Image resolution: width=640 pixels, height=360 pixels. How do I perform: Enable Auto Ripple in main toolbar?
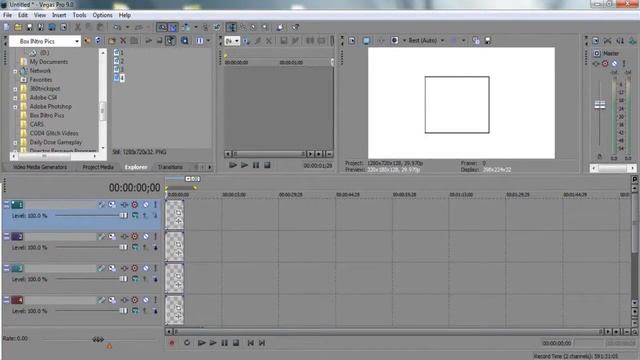186,27
